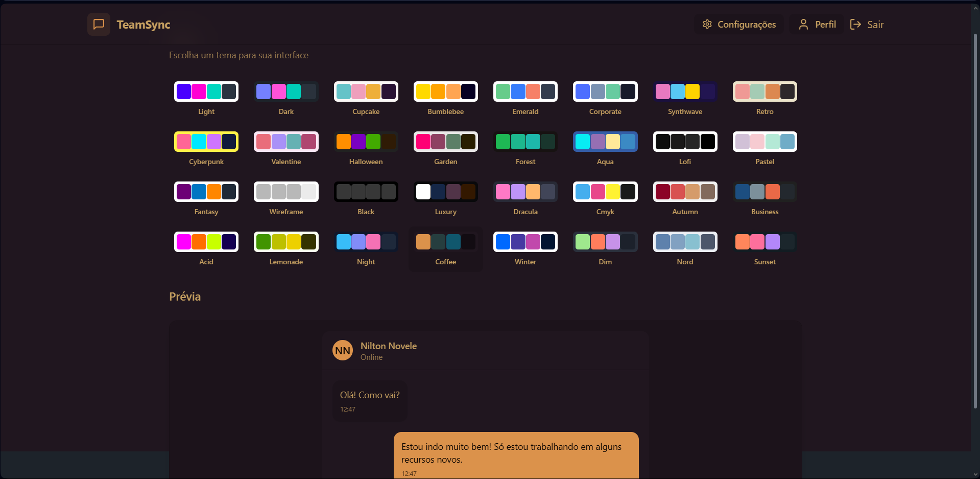Pick the Valentine theme swatch
This screenshot has height=479, width=980.
(286, 142)
